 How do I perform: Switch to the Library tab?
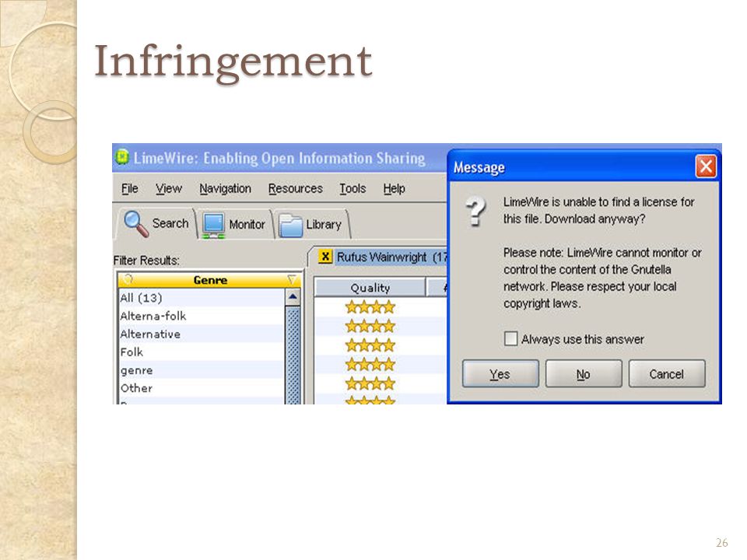[x=313, y=224]
